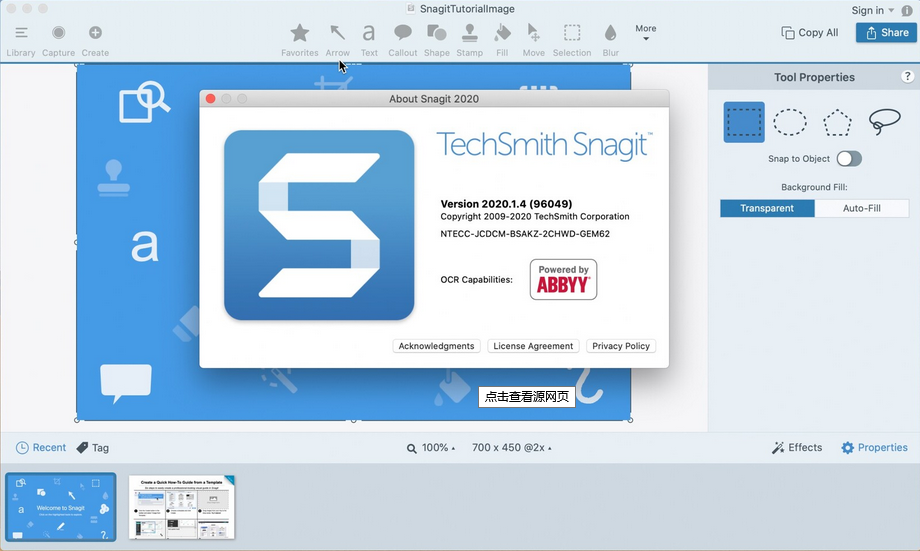Open the Effects panel
The height and width of the screenshot is (551, 920).
point(797,448)
